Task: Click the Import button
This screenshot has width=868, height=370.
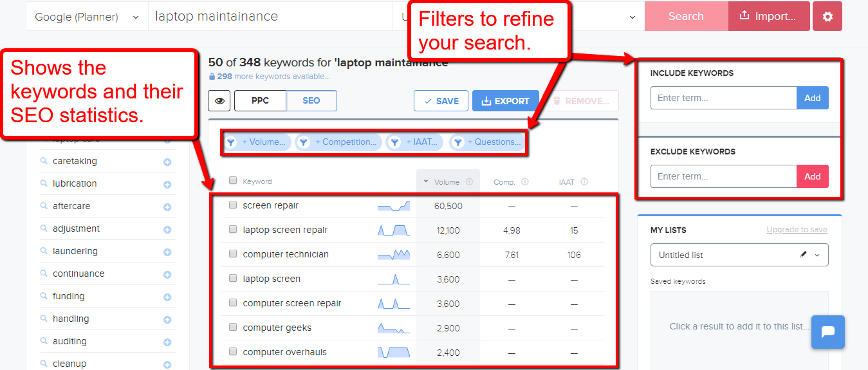Action: pos(769,17)
